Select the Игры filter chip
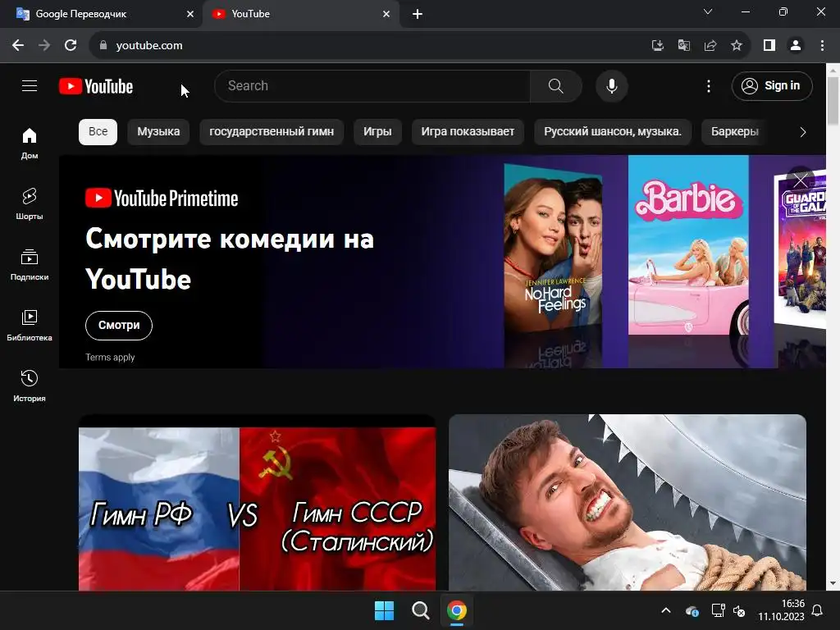The width and height of the screenshot is (840, 630). [377, 132]
